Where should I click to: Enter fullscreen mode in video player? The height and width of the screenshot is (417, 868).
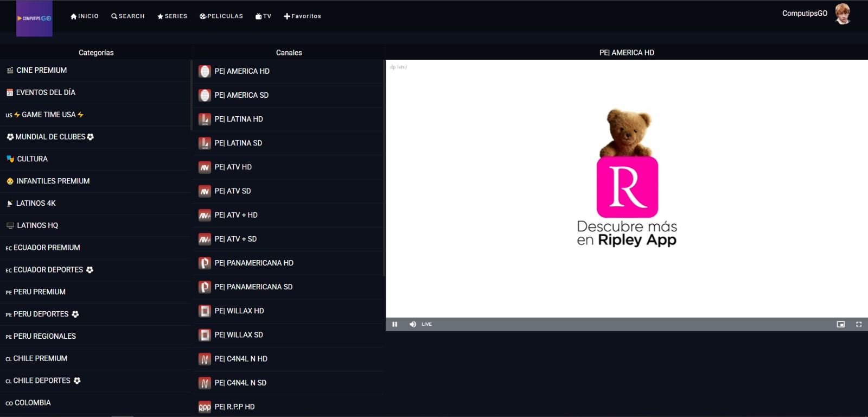[859, 324]
